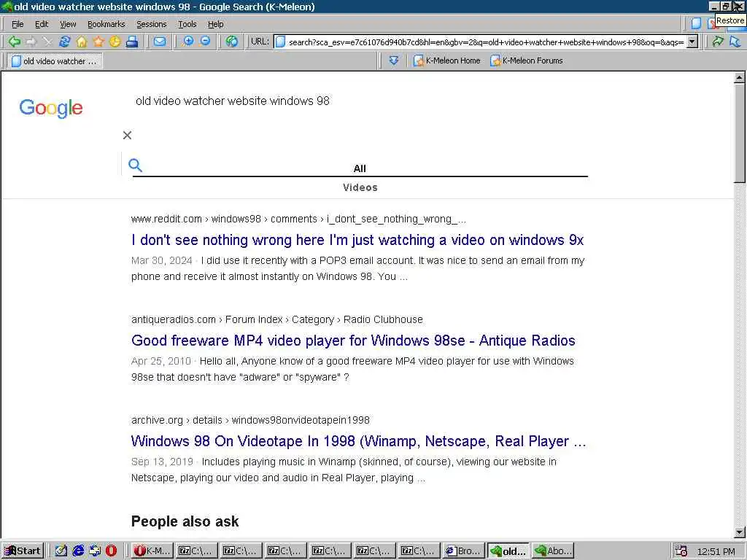Open the K-Meleon Forums bookmark
The height and width of the screenshot is (560, 747).
pyautogui.click(x=527, y=61)
